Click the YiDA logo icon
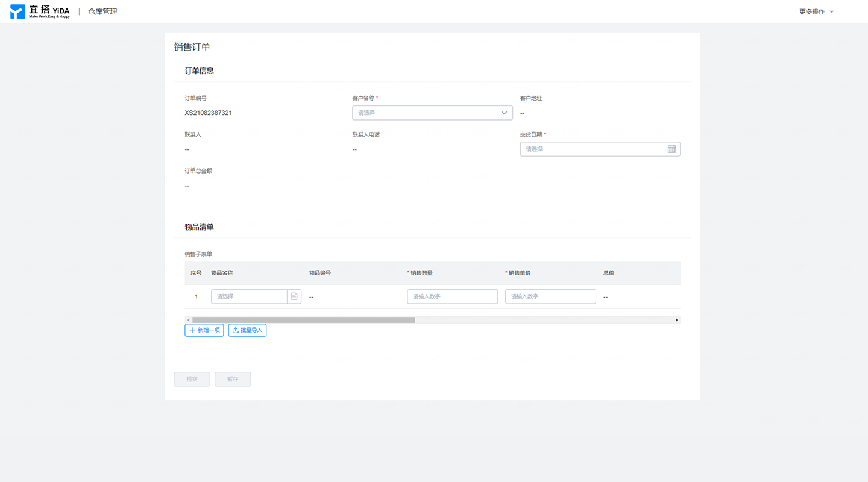 (17, 11)
